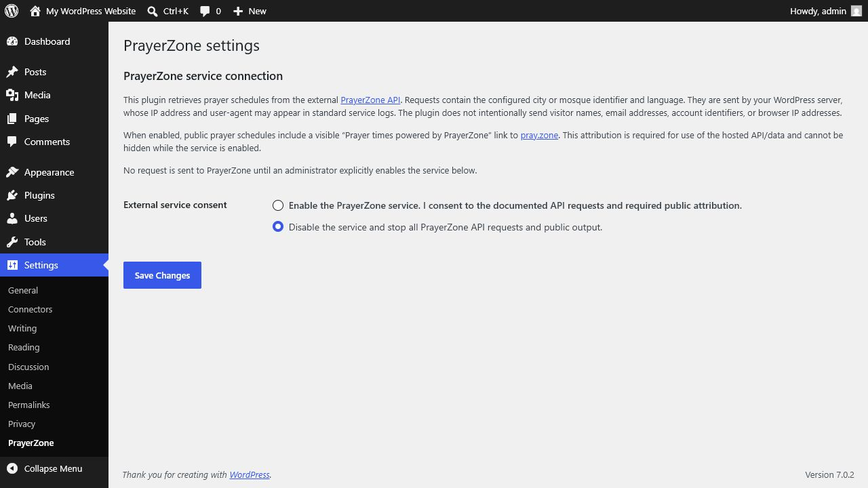The height and width of the screenshot is (488, 868).
Task: Click the admin avatar icon
Action: coord(856,11)
